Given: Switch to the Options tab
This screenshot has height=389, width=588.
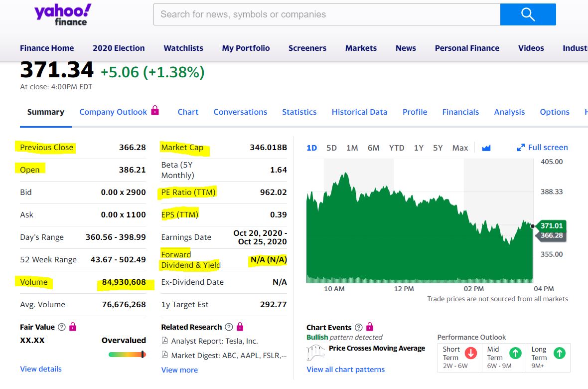Looking at the screenshot, I should coord(555,112).
